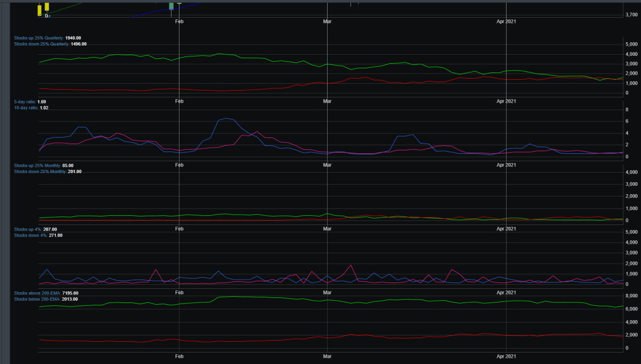Select the 'Stocks up 4%:' indicator label
Screen dimensions: 641x364
(28, 229)
